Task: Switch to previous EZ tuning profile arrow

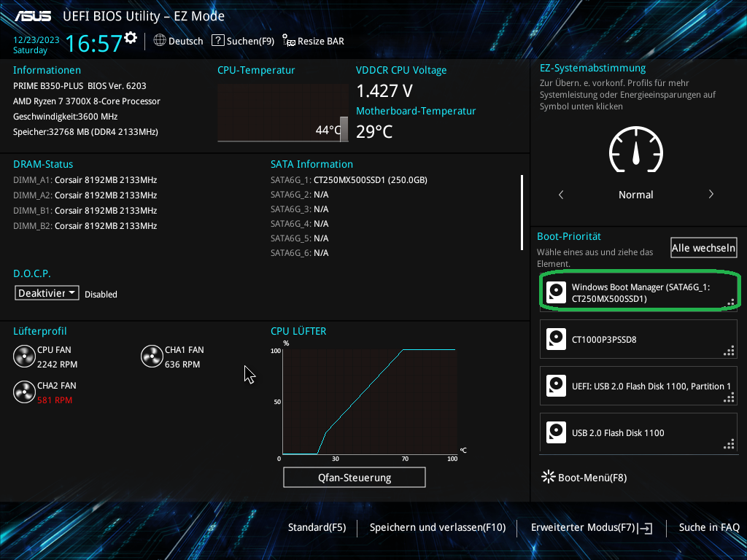Action: coord(561,194)
